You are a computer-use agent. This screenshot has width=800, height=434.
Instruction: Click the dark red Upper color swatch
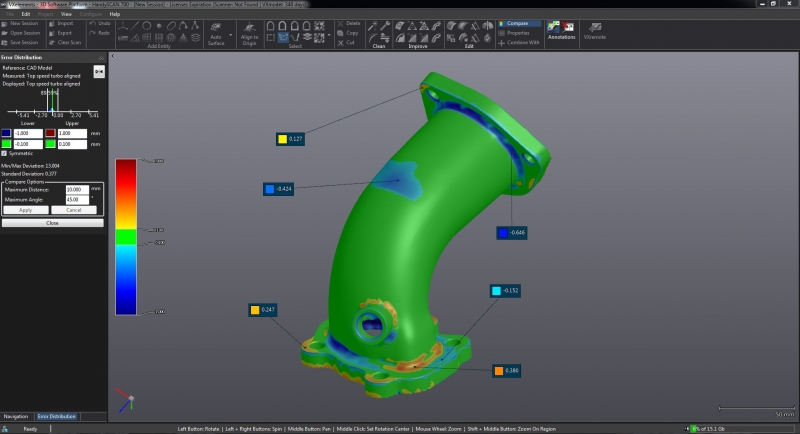click(50, 133)
